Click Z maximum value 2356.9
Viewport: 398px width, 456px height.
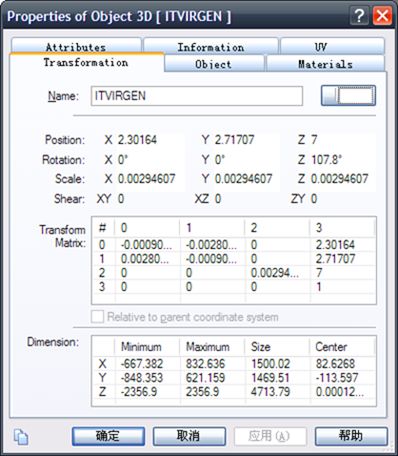tap(202, 392)
